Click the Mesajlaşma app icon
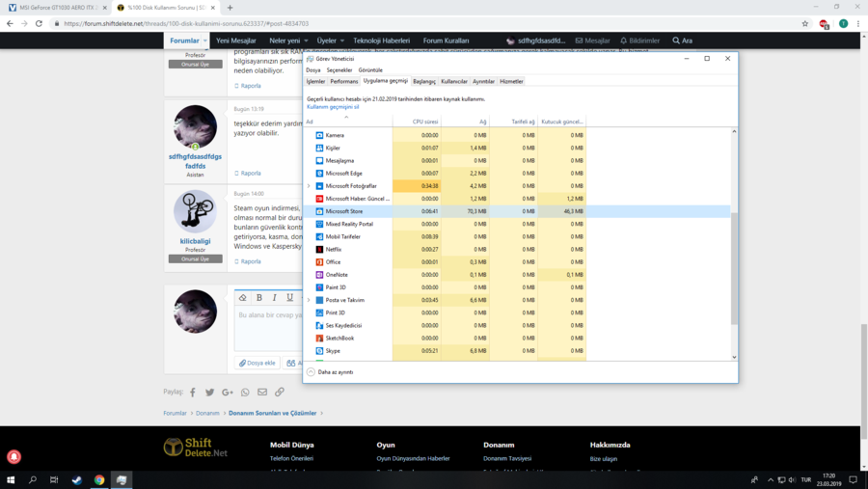 [x=319, y=161]
